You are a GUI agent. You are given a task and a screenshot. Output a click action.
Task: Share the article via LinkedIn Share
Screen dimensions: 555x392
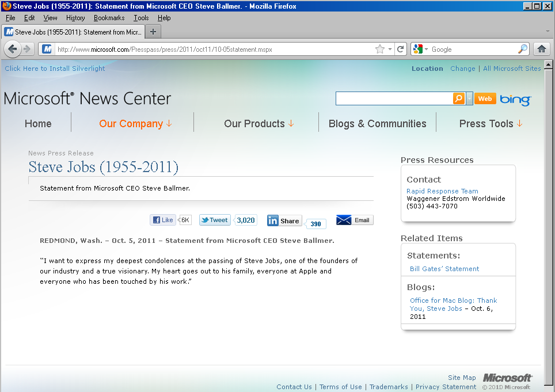click(284, 221)
